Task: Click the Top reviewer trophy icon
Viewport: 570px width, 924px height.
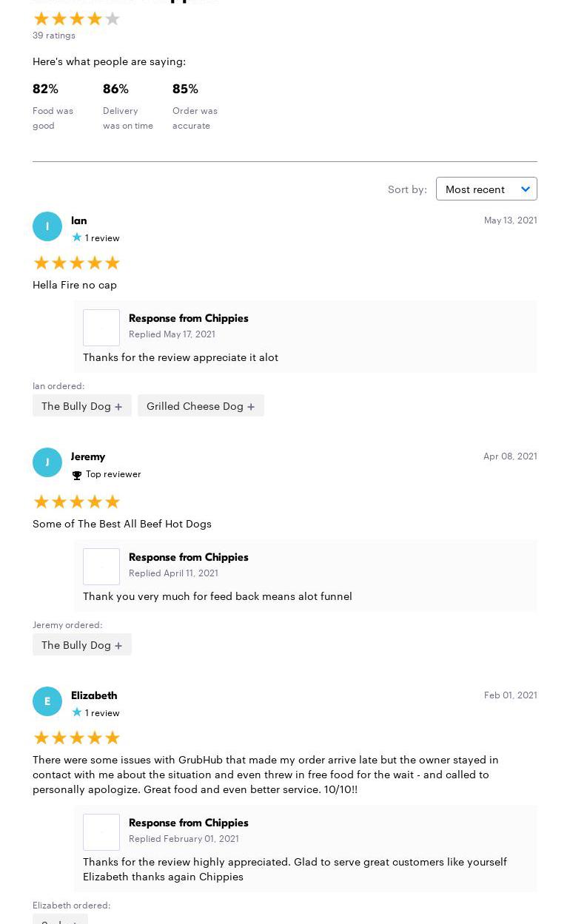Action: tap(77, 475)
